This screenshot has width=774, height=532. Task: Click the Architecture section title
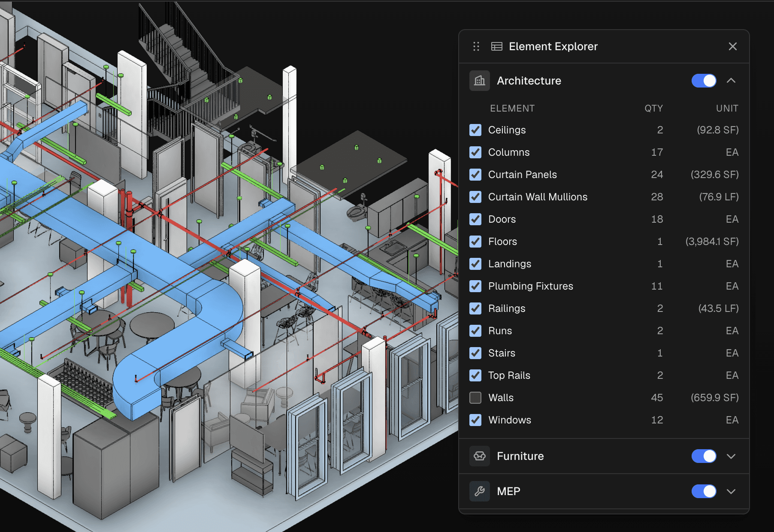529,81
